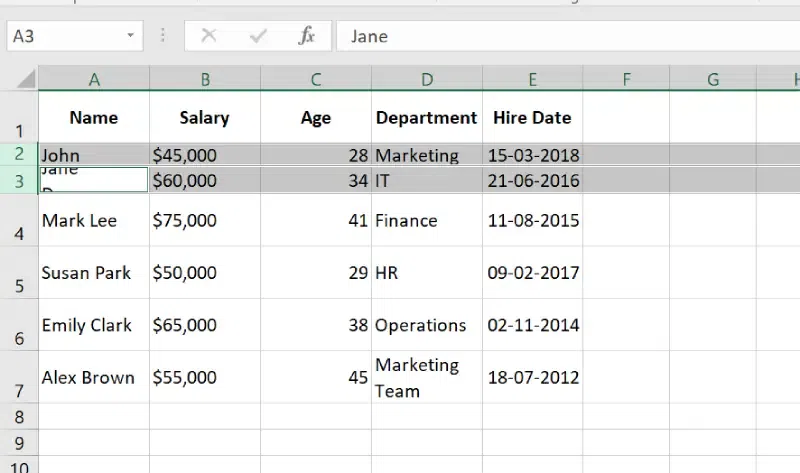Select the Operations department cell
Viewport: 800px width, 473px height.
coord(426,325)
